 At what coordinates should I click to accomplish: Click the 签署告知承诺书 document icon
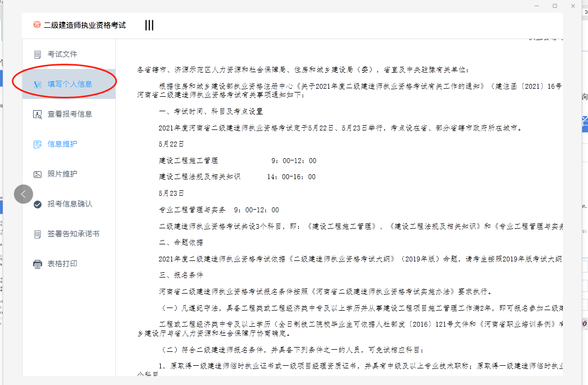point(37,234)
